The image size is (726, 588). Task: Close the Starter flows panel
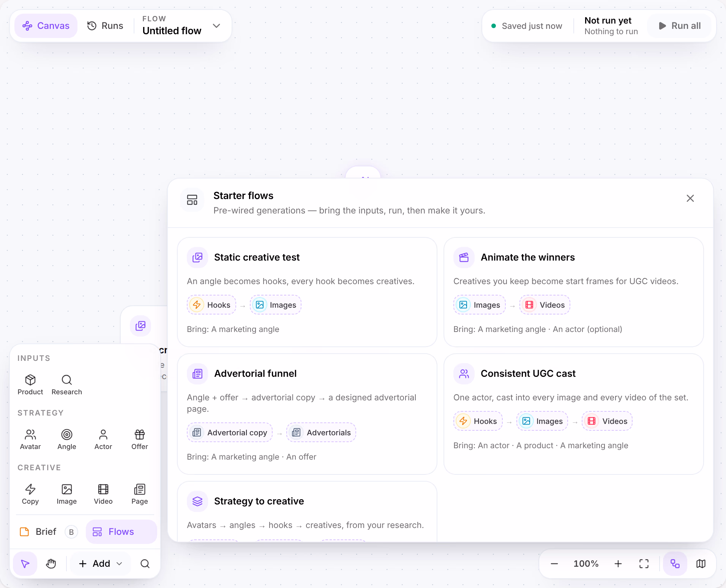point(690,198)
